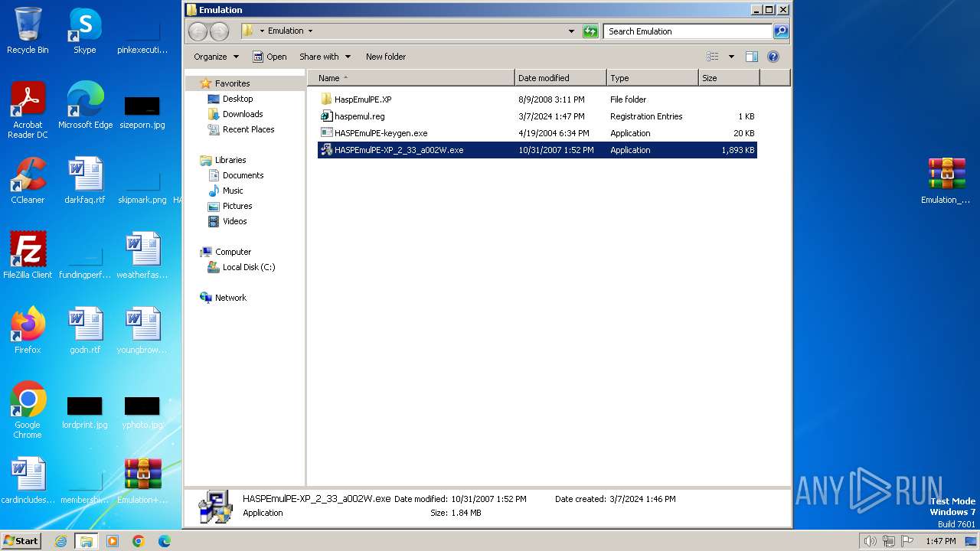Expand the Emulation breadcrumb arrow
The width and height of the screenshot is (980, 551).
[310, 31]
